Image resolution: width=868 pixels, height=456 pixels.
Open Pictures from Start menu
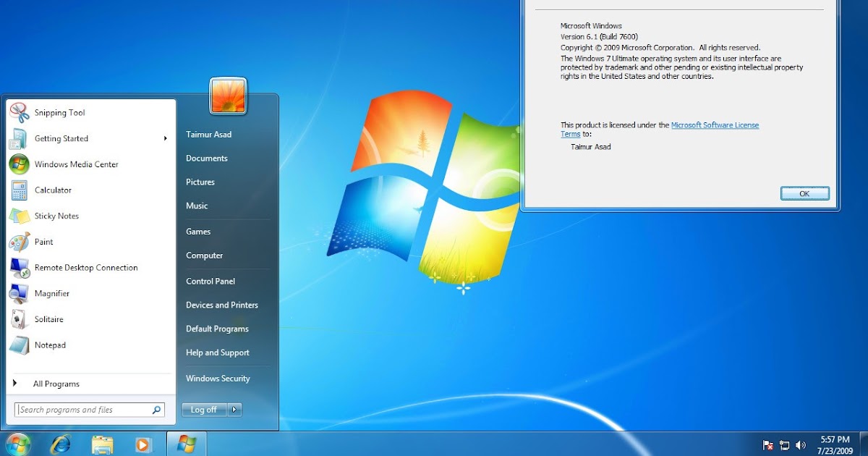pyautogui.click(x=200, y=182)
